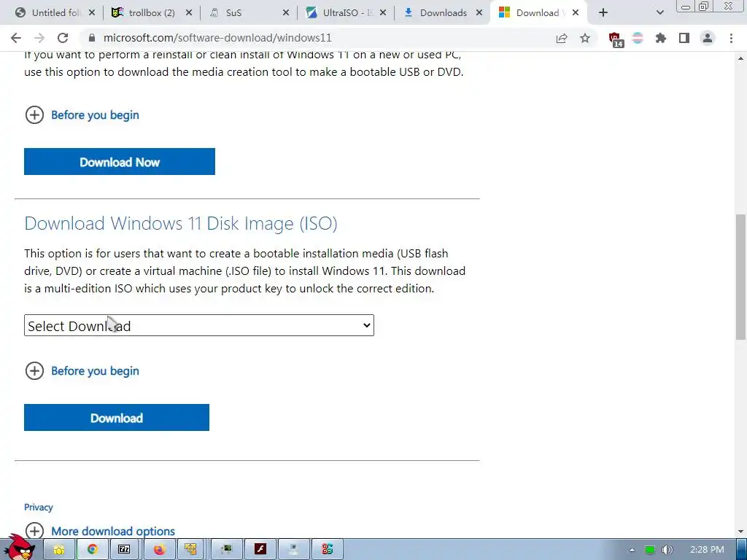Open the yellow blocks taskbar icon
This screenshot has width=747, height=560.
(x=190, y=550)
